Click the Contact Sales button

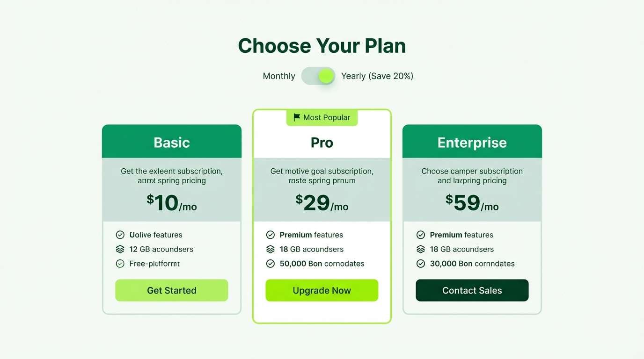tap(472, 290)
